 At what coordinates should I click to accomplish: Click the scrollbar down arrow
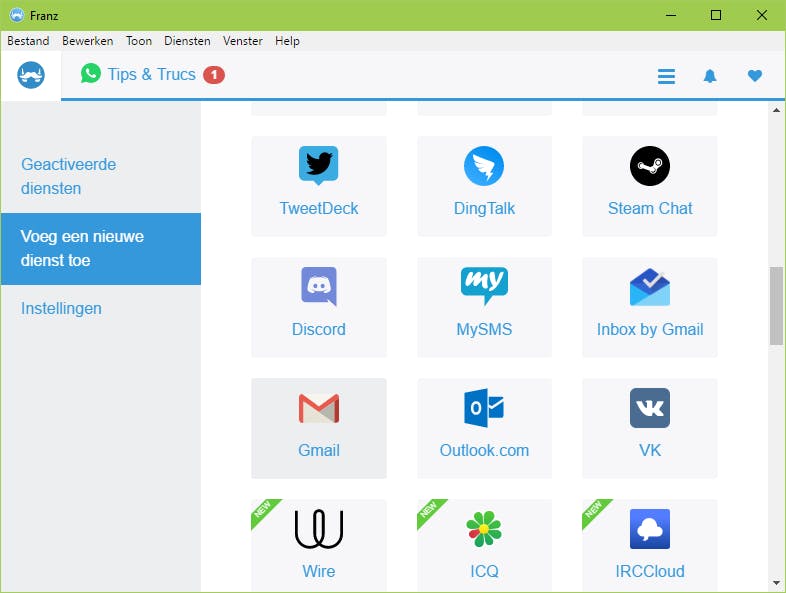click(x=776, y=583)
